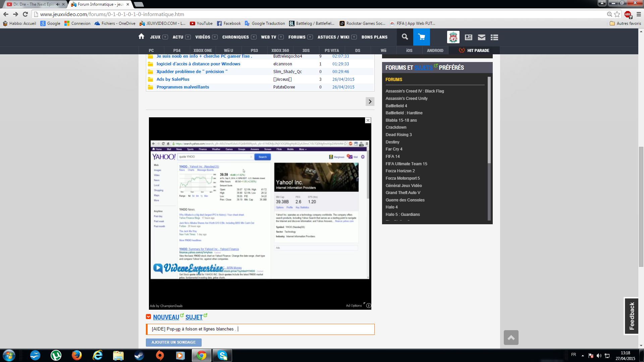Image resolution: width=644 pixels, height=362 pixels.
Task: Close the video ad with X
Action: tap(368, 120)
